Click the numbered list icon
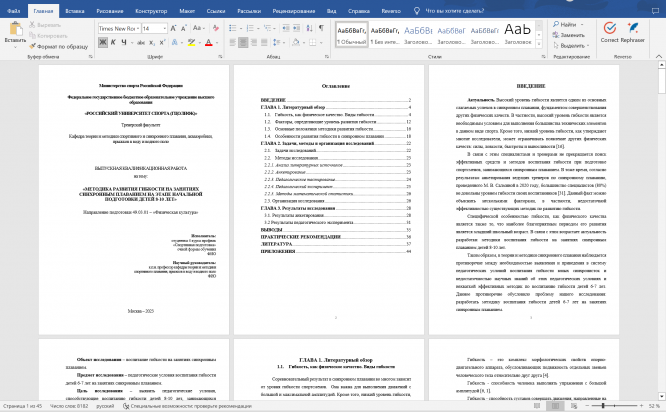This screenshot has width=666, height=412. [250, 28]
